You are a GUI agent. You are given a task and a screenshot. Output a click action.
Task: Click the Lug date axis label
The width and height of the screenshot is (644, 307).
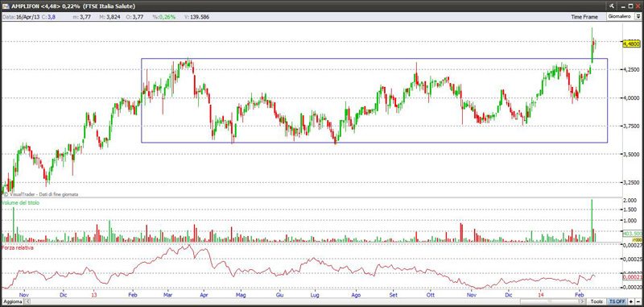pos(315,295)
